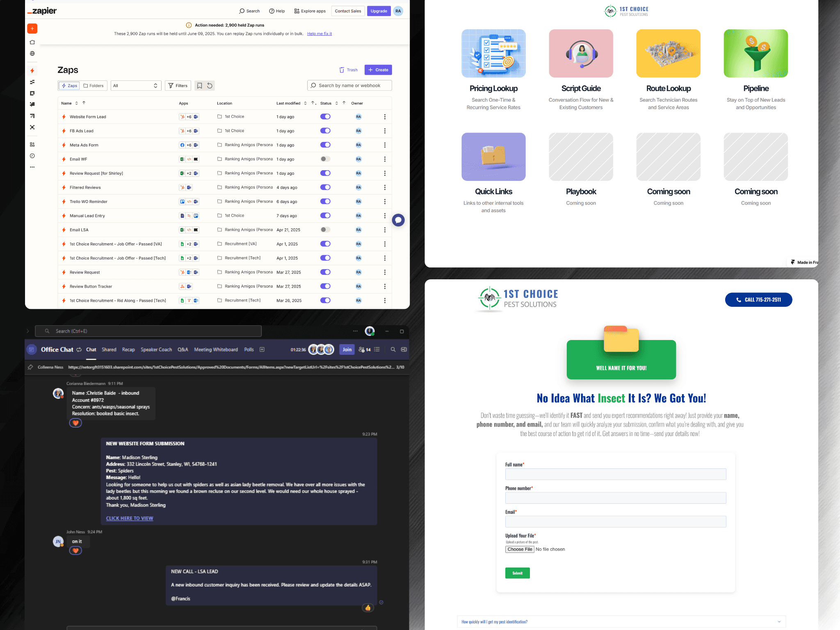Screen dimensions: 840x630
Task: Open the Speaker Coach tab
Action: (x=156, y=349)
